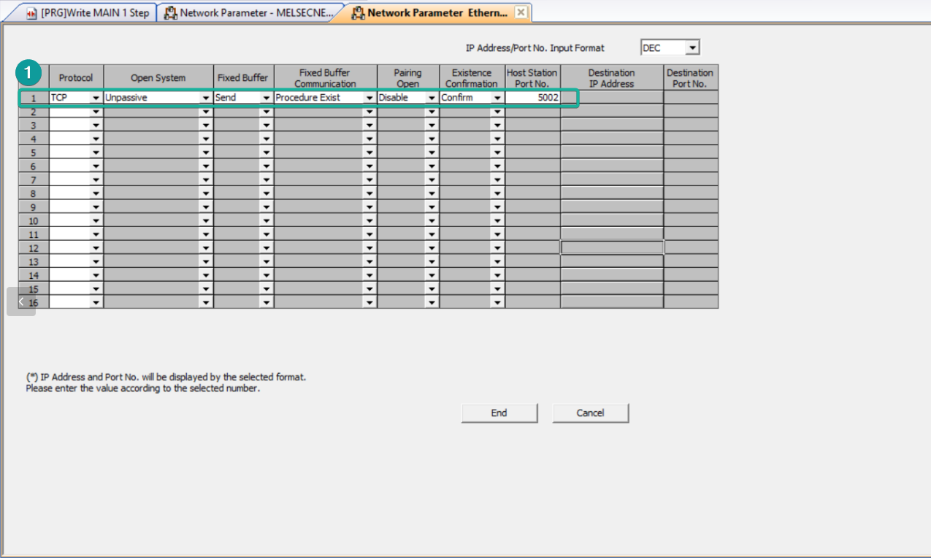Open the Open System dropdown in row 4

[206, 139]
